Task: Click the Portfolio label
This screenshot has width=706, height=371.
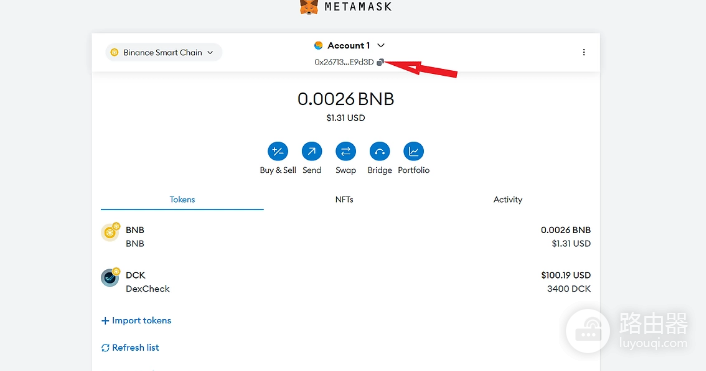Action: pos(413,170)
